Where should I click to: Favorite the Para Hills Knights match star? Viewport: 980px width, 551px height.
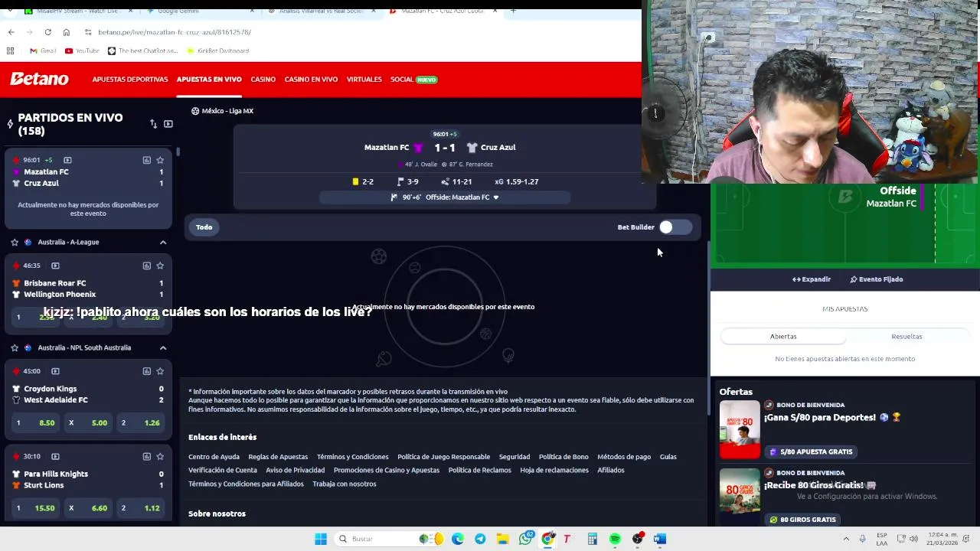pyautogui.click(x=160, y=456)
